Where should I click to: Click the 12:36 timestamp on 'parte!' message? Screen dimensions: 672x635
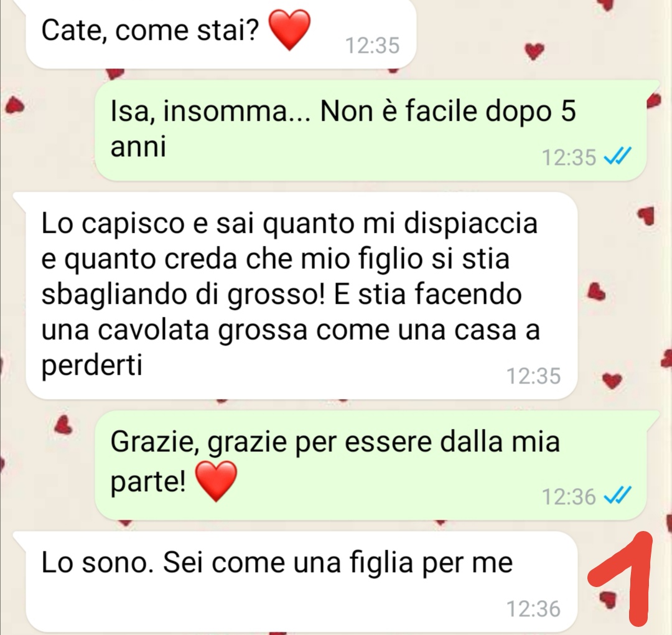569,497
